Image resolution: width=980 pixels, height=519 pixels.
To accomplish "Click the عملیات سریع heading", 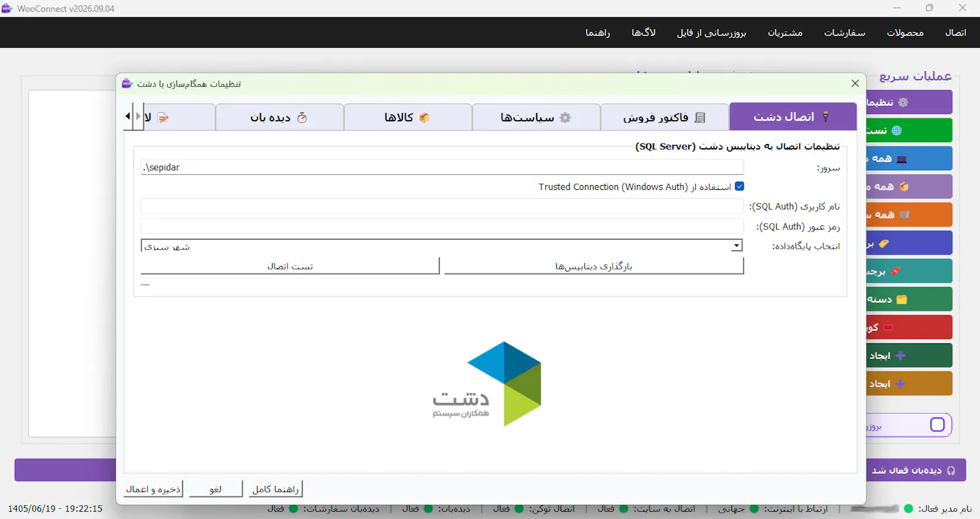I will (915, 75).
